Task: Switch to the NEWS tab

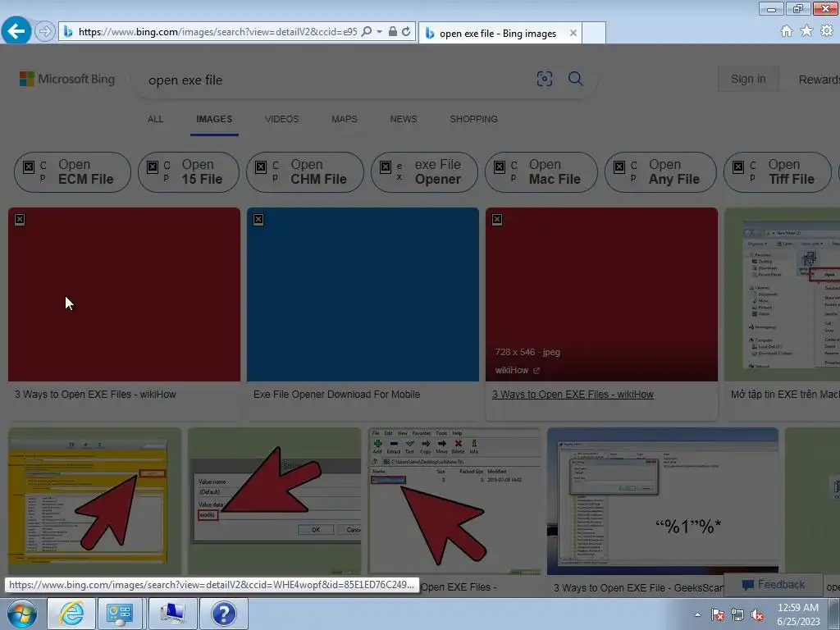Action: click(404, 119)
